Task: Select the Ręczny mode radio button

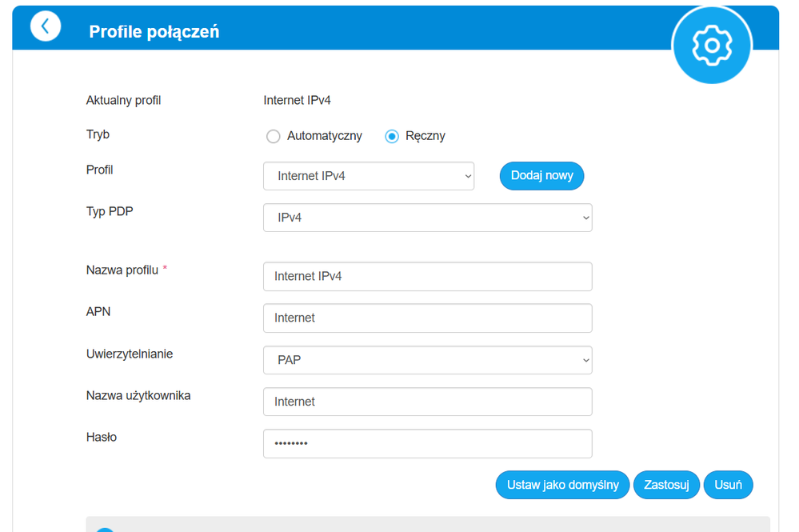Action: click(x=392, y=136)
